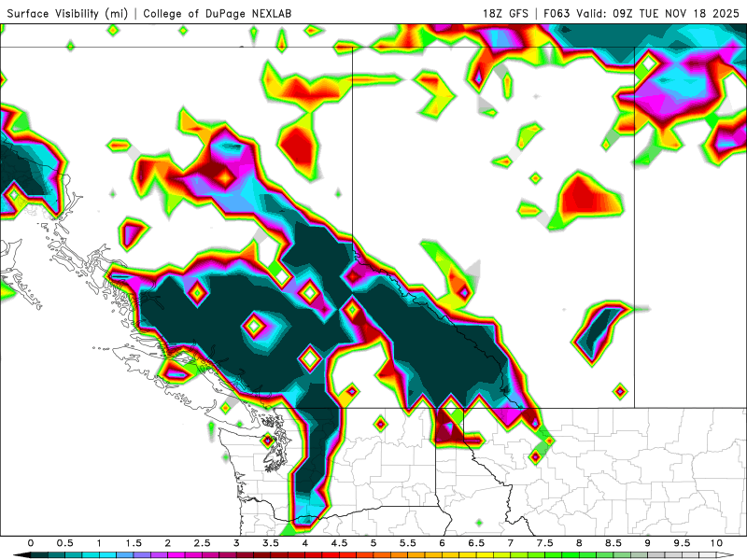Click the '4.5' value on the color scale
Image resolution: width=747 pixels, height=560 pixels.
coord(339,543)
